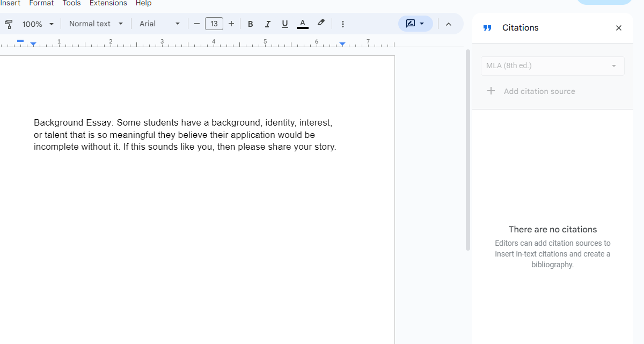This screenshot has width=644, height=344.
Task: Click inside the font size field
Action: [x=214, y=24]
